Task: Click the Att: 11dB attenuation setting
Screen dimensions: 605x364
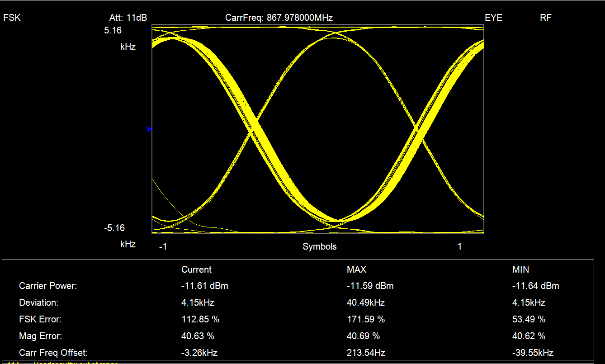Action: pos(128,18)
